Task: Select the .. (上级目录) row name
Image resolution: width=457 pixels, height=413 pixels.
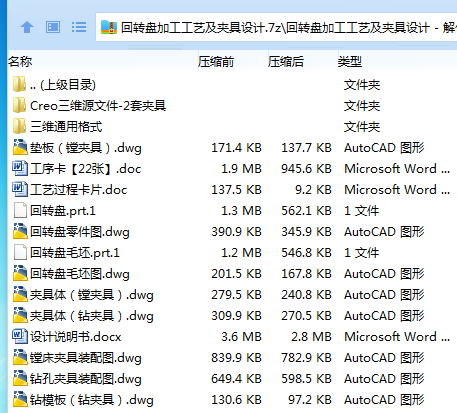Action: (63, 85)
